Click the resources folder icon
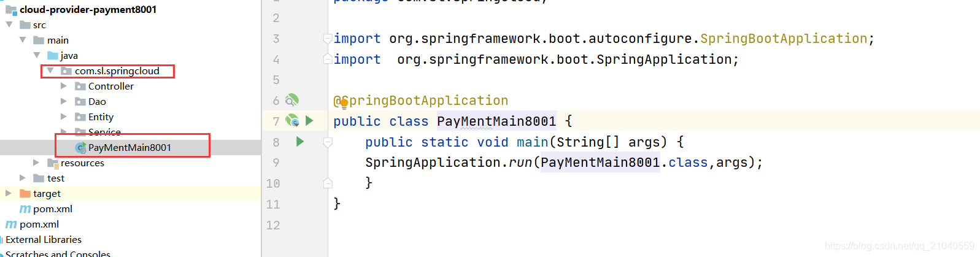 pyautogui.click(x=53, y=163)
